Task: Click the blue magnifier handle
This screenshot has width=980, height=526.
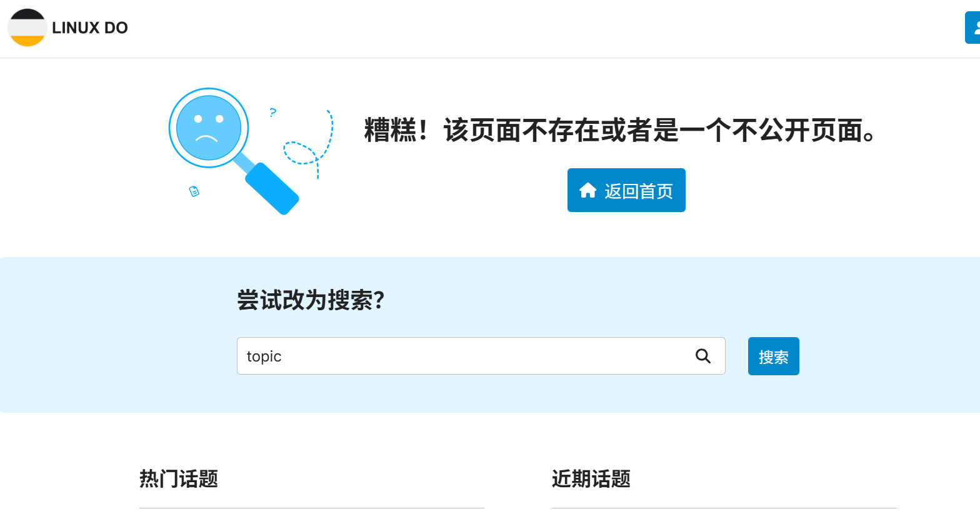Action: [x=272, y=188]
